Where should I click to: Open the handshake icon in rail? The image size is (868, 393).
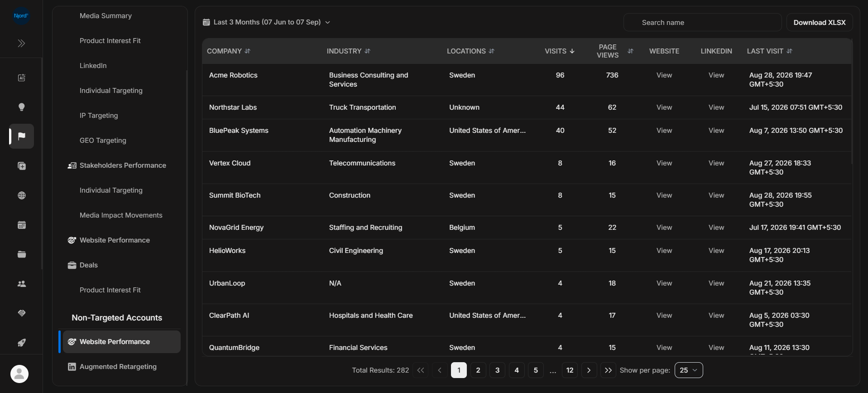coord(21,313)
